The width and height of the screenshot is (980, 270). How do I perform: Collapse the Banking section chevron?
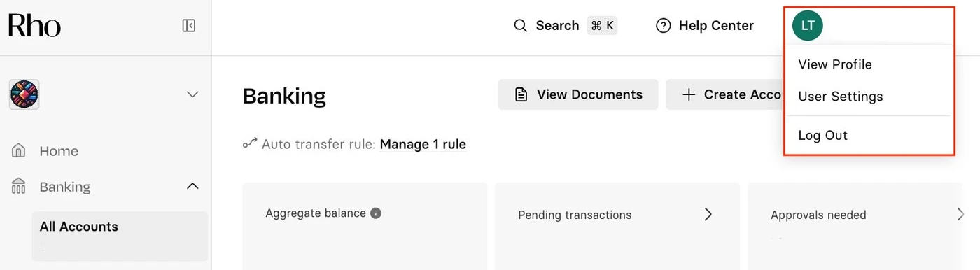click(x=192, y=186)
